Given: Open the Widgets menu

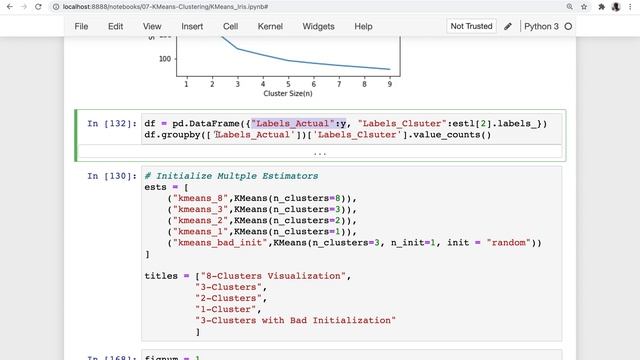Looking at the screenshot, I should (x=318, y=27).
